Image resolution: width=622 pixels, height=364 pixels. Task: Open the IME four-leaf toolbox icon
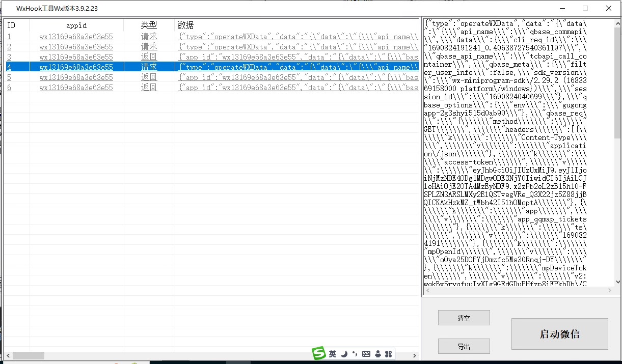[389, 354]
